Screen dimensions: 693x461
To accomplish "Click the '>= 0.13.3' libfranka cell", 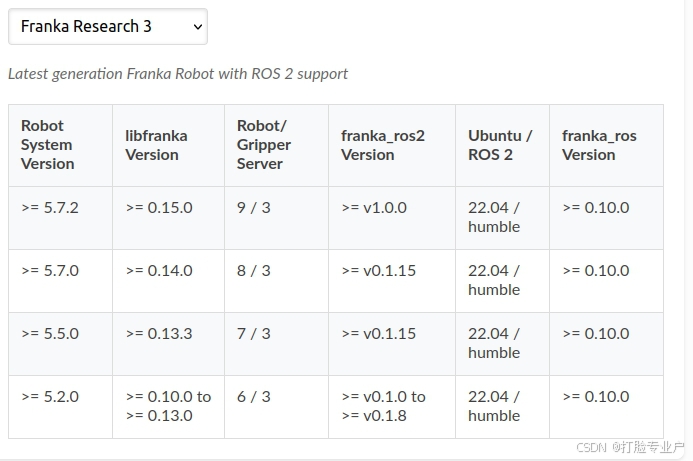I will point(159,334).
